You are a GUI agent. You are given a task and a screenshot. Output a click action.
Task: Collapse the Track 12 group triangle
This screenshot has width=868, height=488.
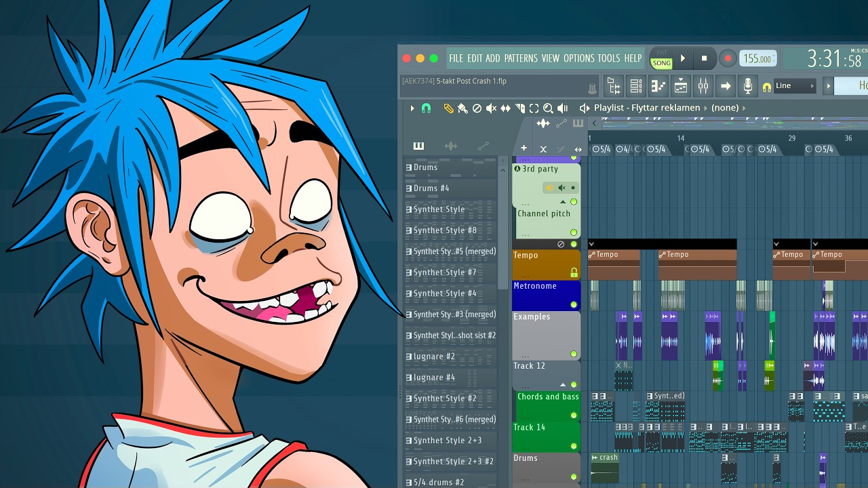562,384
